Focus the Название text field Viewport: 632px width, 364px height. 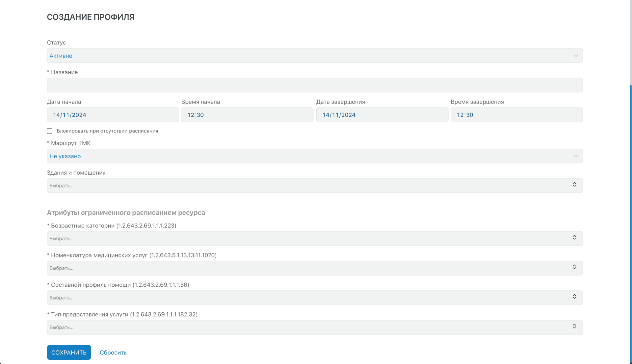tap(314, 85)
